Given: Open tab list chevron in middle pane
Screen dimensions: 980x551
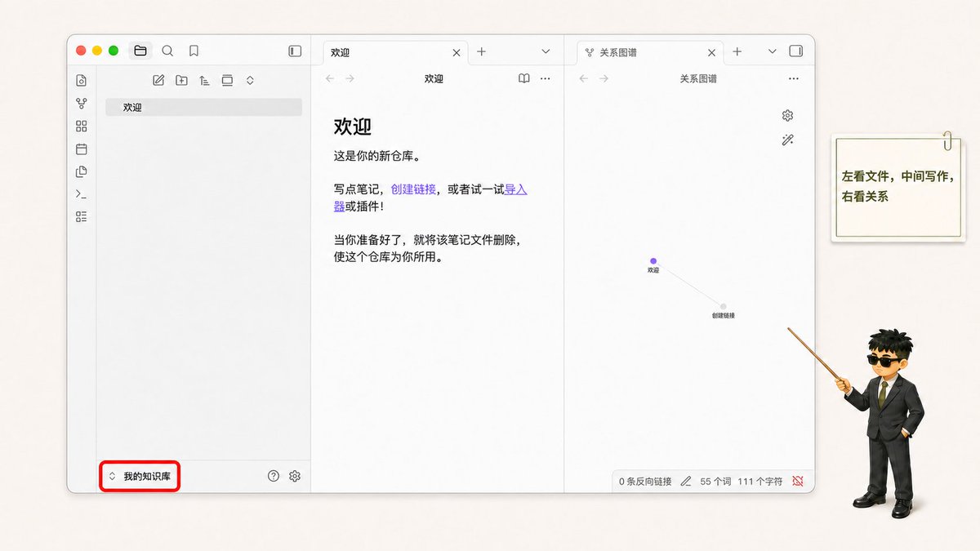Looking at the screenshot, I should coord(546,51).
